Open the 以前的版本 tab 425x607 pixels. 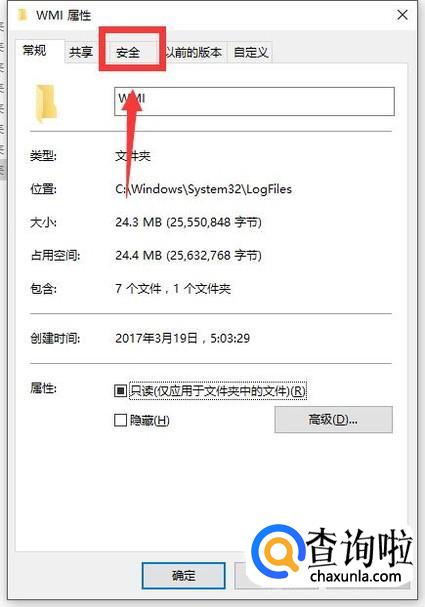coord(193,52)
